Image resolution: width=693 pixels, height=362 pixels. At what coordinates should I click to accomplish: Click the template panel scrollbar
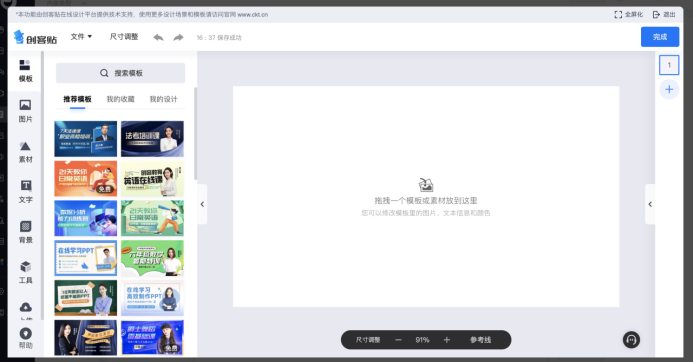(195, 133)
